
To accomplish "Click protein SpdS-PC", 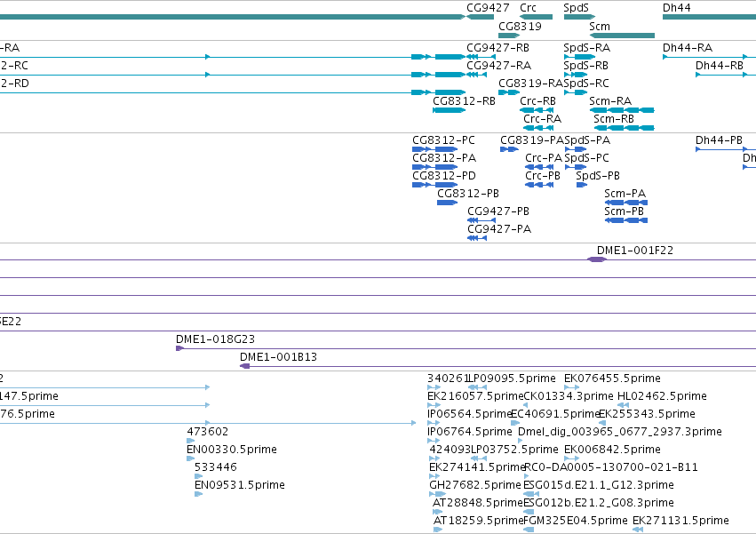I will [x=587, y=158].
